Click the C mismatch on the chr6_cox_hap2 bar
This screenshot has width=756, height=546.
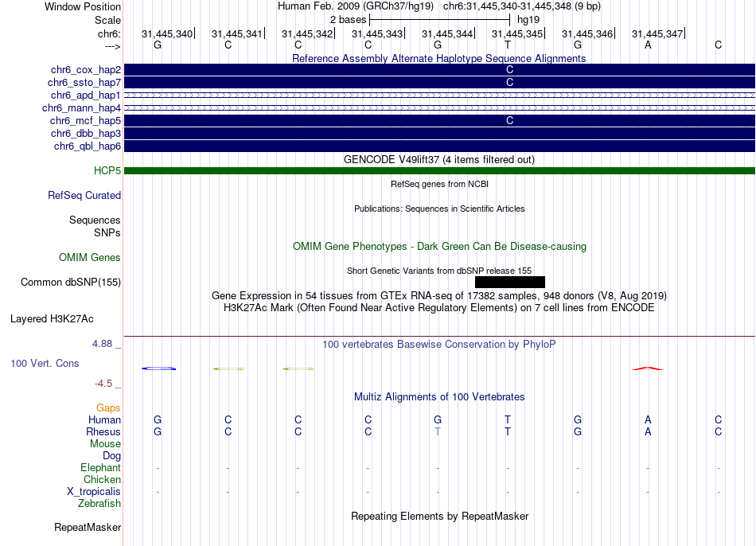509,70
